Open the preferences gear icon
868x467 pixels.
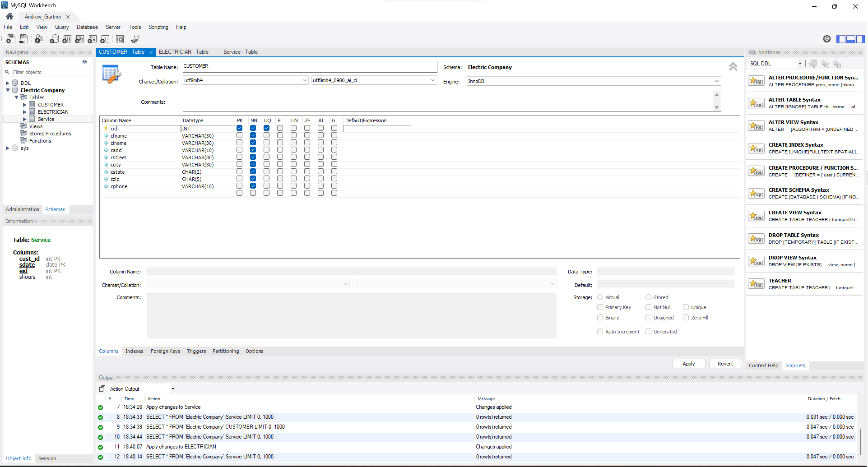[x=827, y=39]
